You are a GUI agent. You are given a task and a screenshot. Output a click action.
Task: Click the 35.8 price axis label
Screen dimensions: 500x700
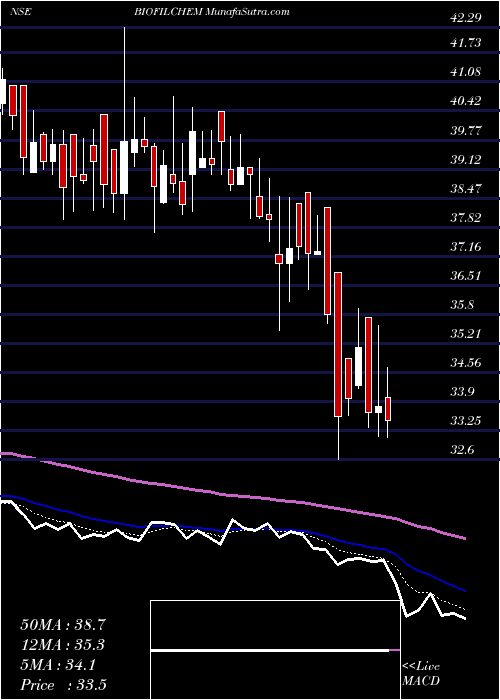tap(462, 305)
